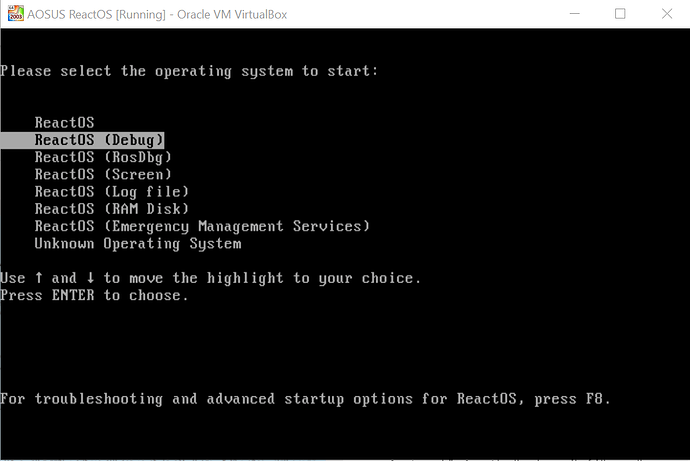Click the 'For troubleshooting and advanced startup' text
The height and width of the screenshot is (461, 690).
click(x=200, y=399)
